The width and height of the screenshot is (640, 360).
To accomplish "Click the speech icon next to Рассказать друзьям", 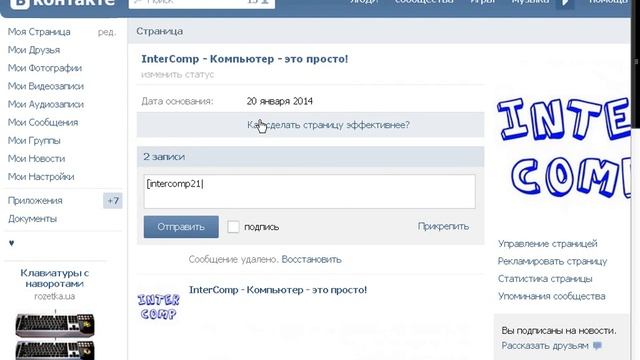I will point(598,346).
